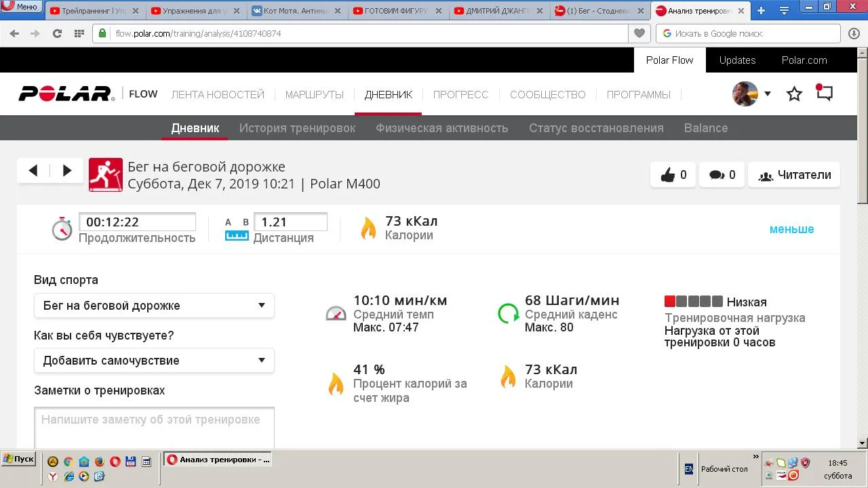Open the comments bubble with count 0
Screen dimensions: 868x488
[722, 175]
